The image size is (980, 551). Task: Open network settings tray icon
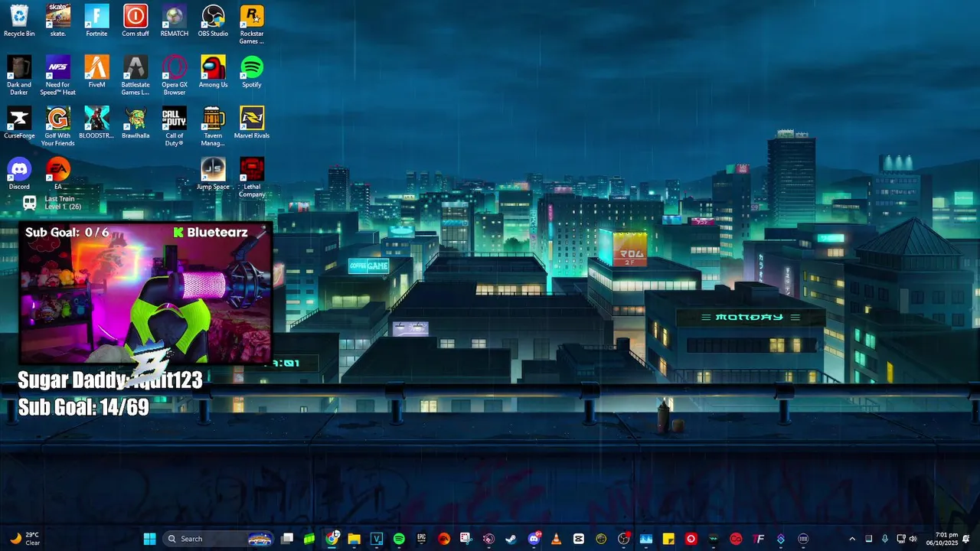coord(900,539)
